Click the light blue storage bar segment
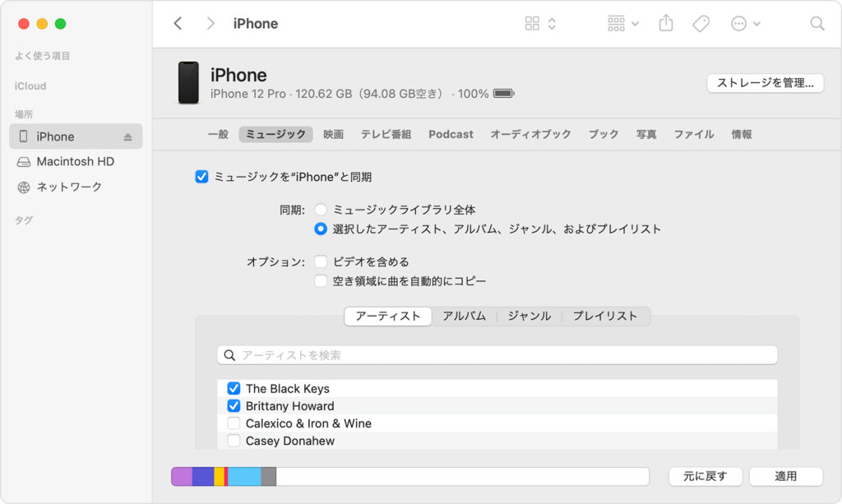The image size is (842, 504). pos(244,477)
